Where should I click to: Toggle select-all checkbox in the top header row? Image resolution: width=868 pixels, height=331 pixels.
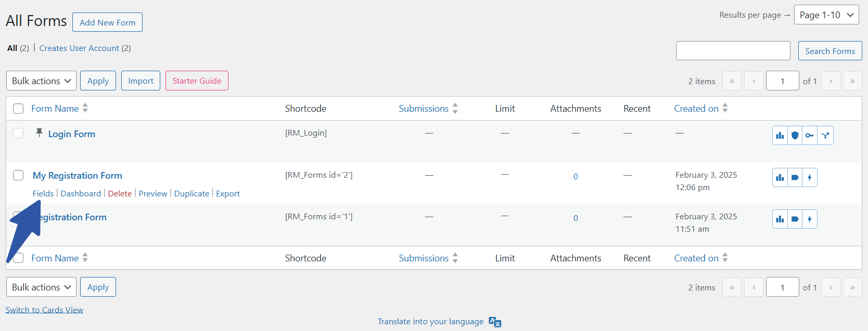(x=18, y=109)
